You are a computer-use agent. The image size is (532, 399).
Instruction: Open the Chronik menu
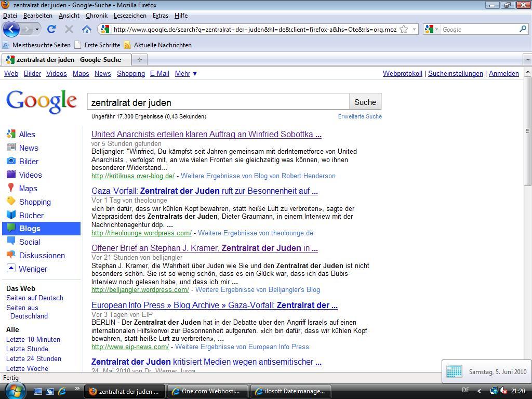click(x=96, y=16)
